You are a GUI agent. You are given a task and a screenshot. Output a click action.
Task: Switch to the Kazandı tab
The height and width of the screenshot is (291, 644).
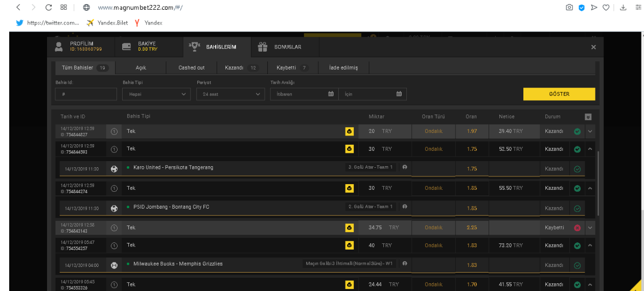coord(242,68)
